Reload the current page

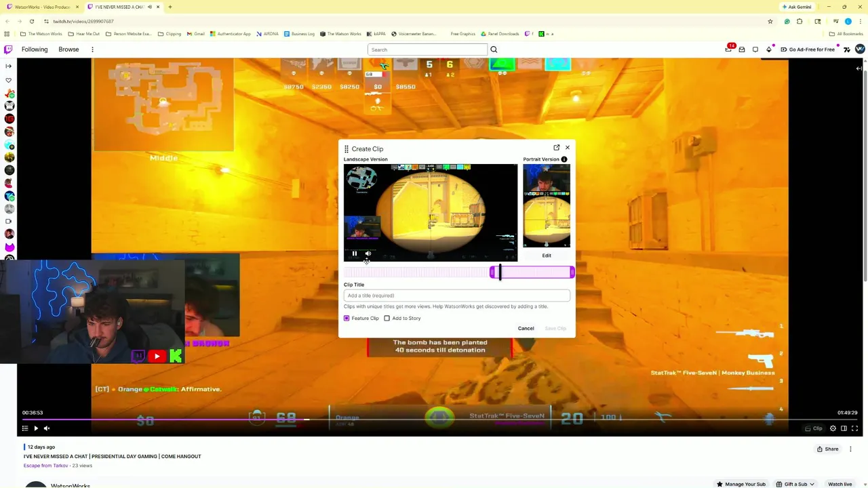pyautogui.click(x=31, y=21)
